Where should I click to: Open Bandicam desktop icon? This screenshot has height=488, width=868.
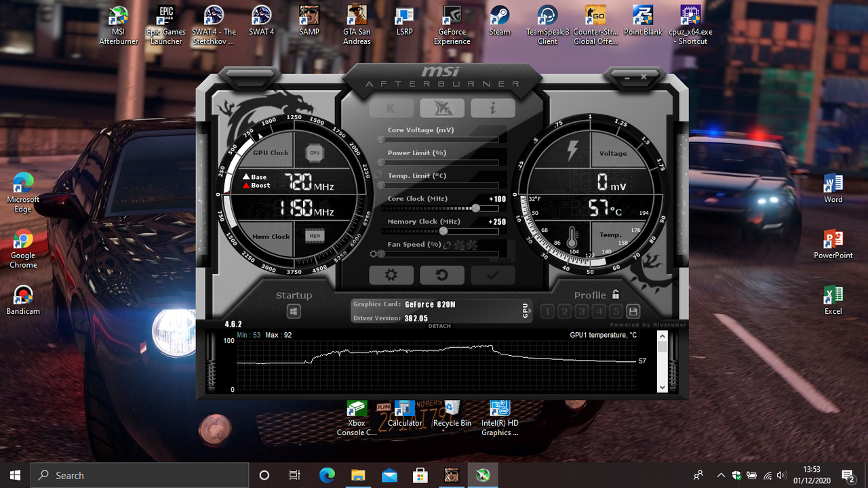23,300
